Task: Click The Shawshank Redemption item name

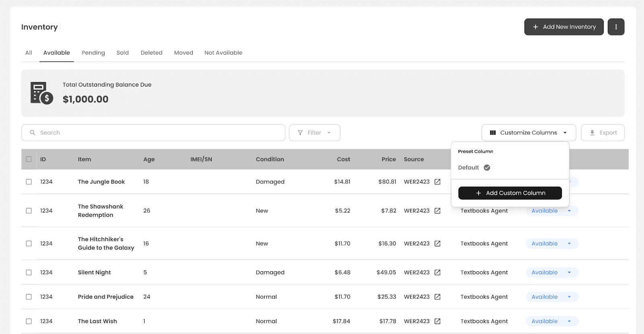Action: tap(101, 211)
